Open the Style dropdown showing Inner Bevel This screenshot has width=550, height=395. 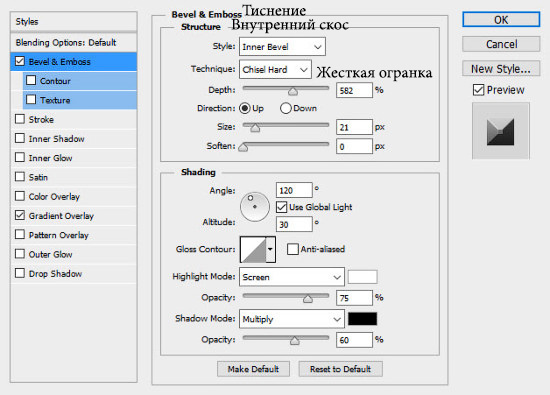pos(282,47)
